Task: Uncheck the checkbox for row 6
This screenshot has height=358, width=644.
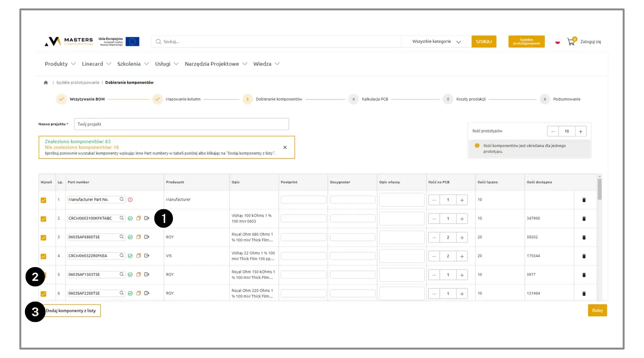Action: pos(43,294)
